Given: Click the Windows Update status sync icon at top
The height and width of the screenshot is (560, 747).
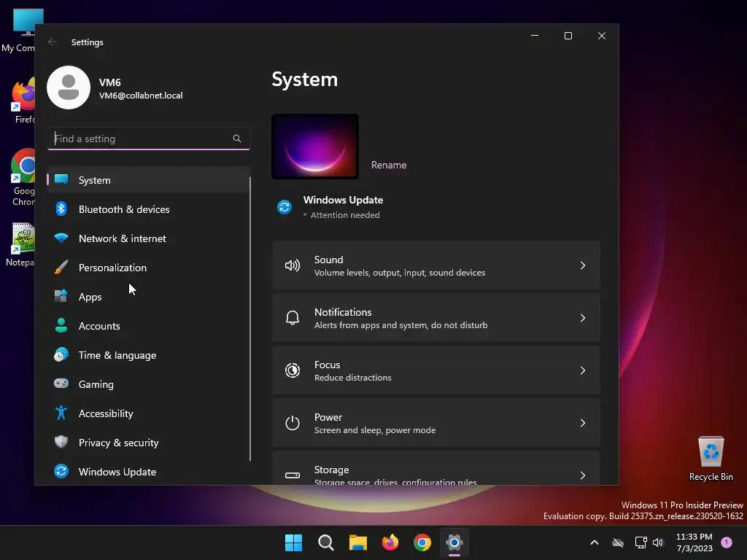Looking at the screenshot, I should [285, 207].
